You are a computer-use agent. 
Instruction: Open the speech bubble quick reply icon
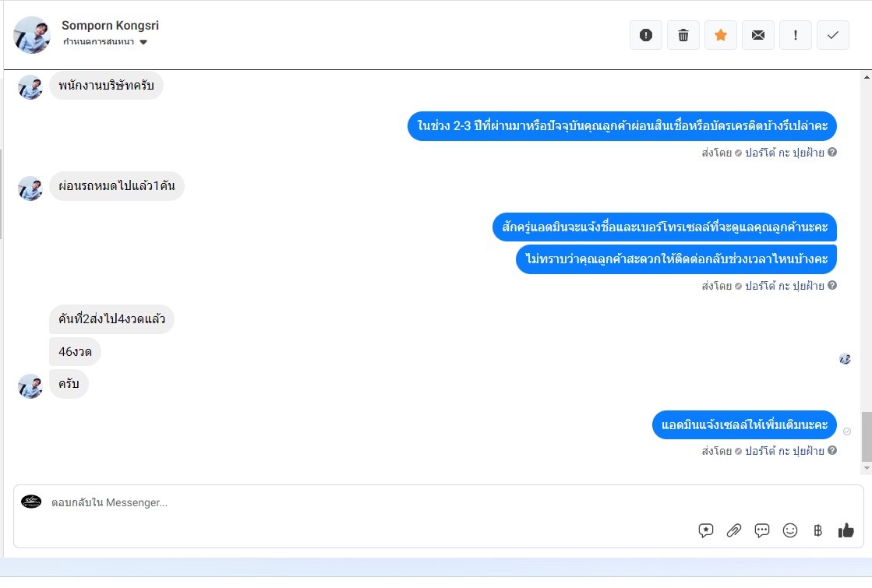coord(762,530)
